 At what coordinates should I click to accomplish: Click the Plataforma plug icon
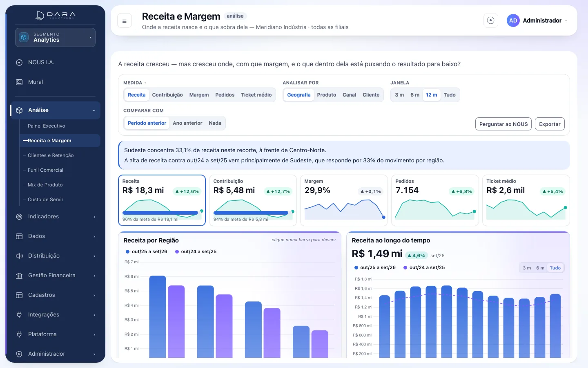[x=19, y=334]
